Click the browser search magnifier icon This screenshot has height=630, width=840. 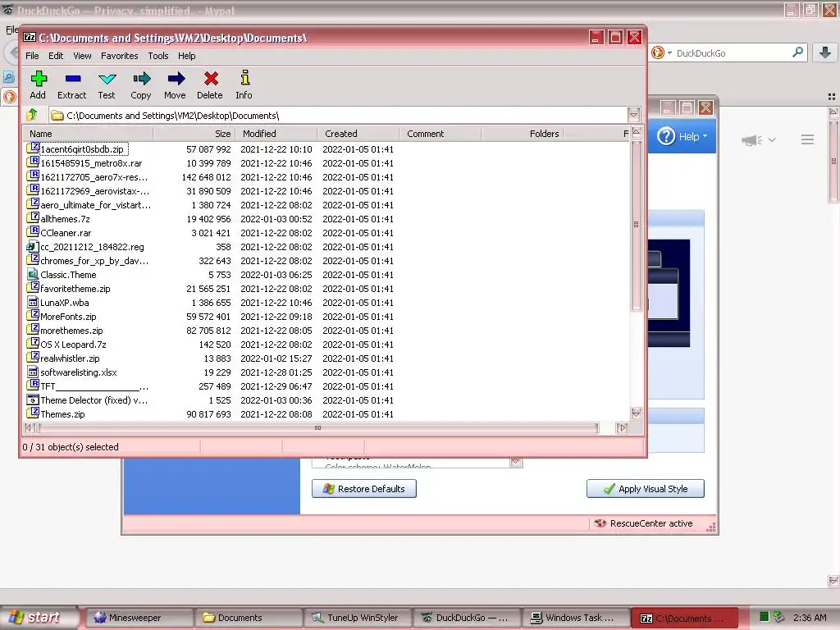[x=797, y=52]
